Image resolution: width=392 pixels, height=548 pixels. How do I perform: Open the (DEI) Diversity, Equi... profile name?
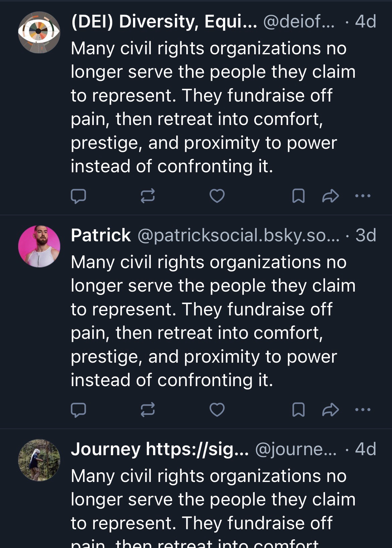[x=164, y=22]
